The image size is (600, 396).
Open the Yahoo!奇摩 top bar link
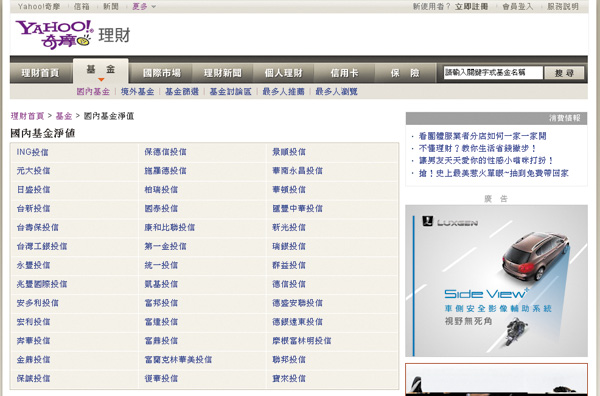click(x=39, y=7)
